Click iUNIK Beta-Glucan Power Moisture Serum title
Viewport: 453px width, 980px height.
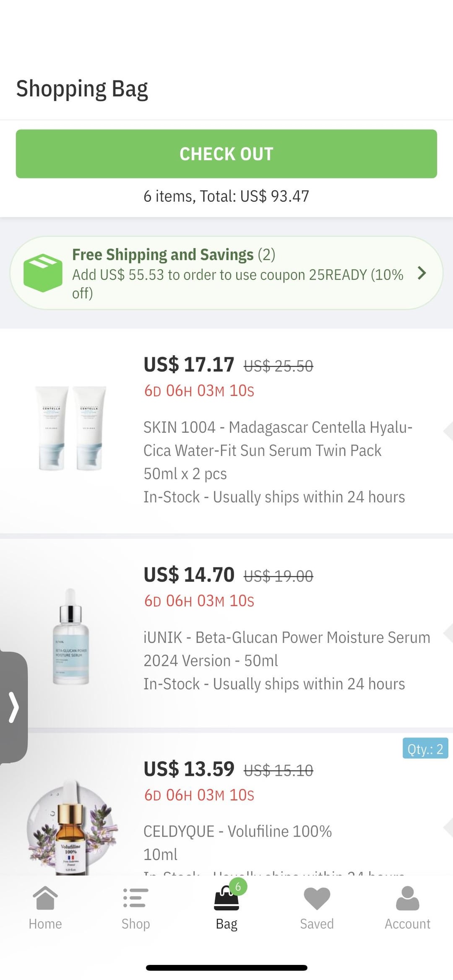286,649
